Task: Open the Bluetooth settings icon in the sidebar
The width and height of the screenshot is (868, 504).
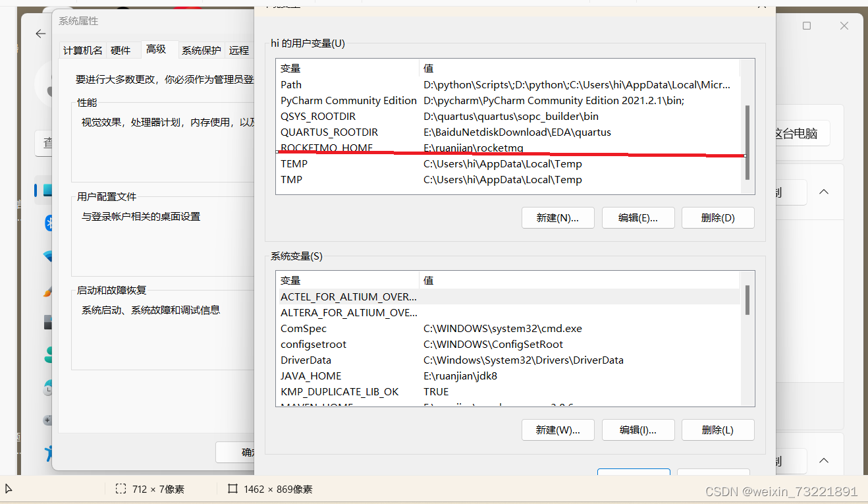Action: (51, 223)
